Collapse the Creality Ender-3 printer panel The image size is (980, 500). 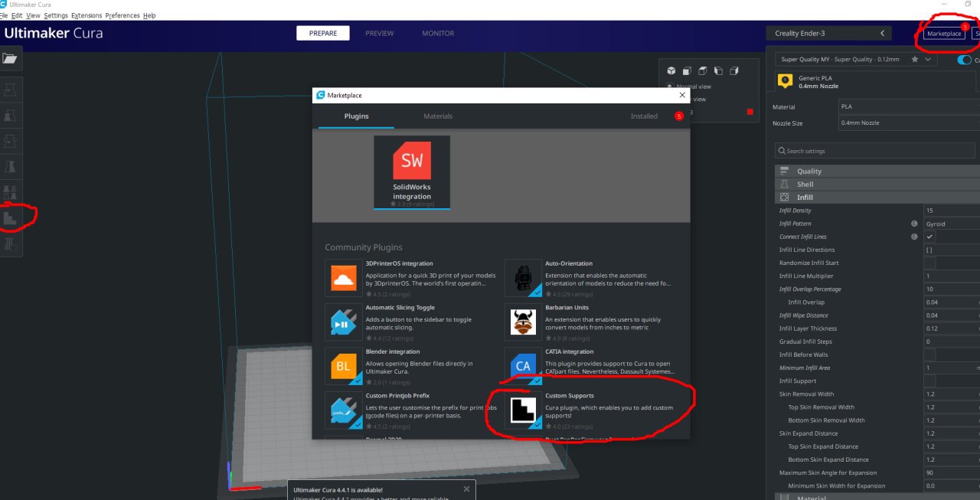click(x=829, y=34)
